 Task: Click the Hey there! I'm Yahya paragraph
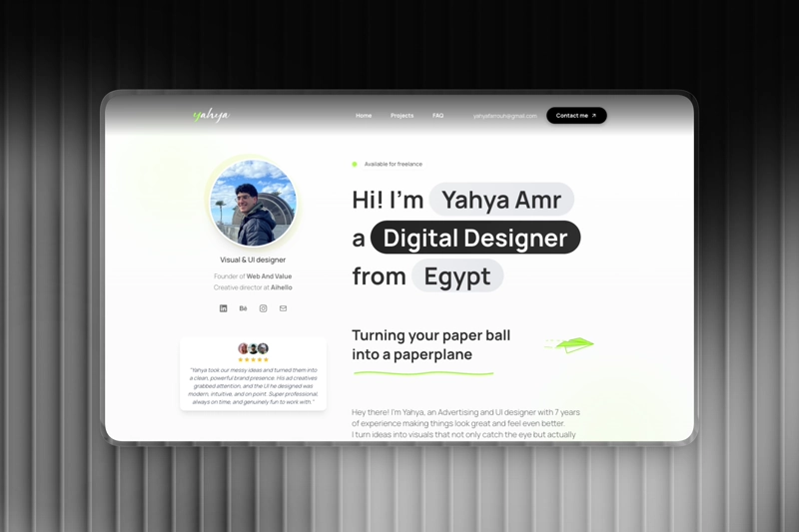tap(465, 423)
